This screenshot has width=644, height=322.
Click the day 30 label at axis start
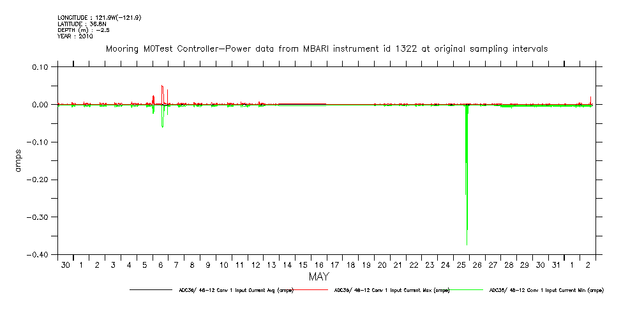[65, 264]
